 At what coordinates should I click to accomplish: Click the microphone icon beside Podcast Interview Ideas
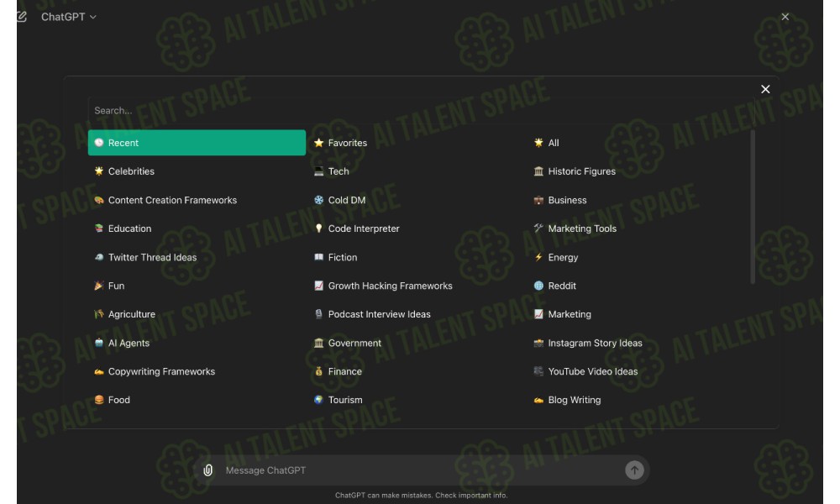pyautogui.click(x=318, y=314)
